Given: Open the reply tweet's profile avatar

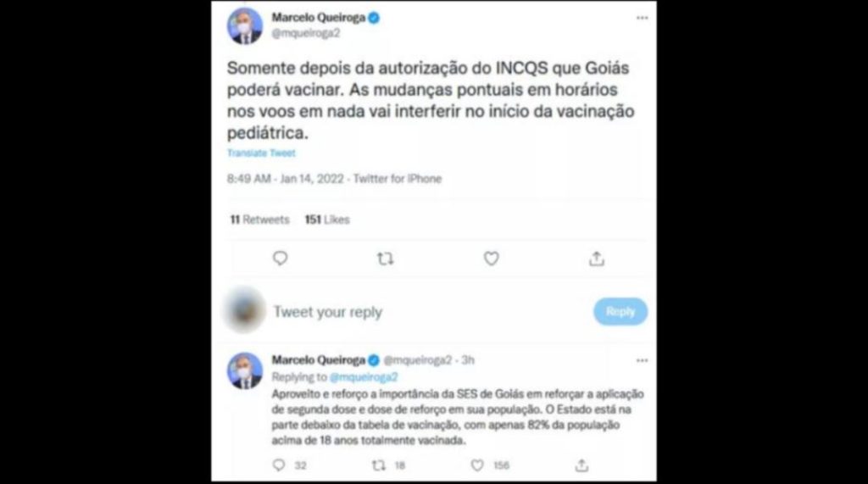Looking at the screenshot, I should pyautogui.click(x=245, y=370).
